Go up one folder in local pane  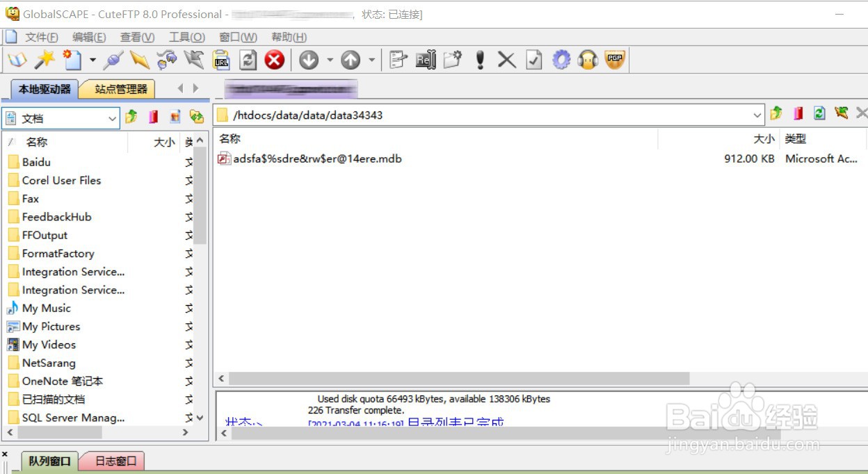point(131,117)
